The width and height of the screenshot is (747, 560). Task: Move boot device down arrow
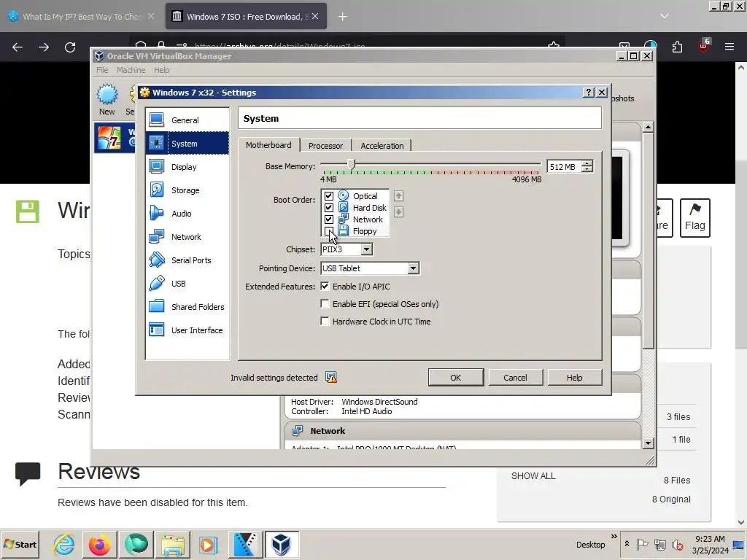(399, 212)
